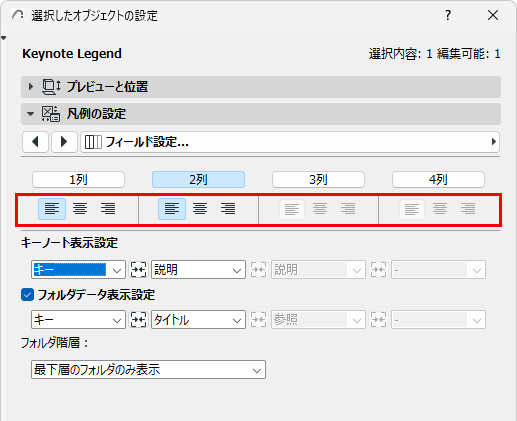
Task: Open the フォルダデータ キー dropdown
Action: (78, 320)
